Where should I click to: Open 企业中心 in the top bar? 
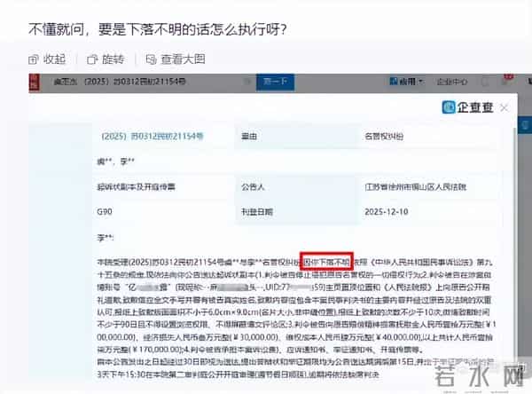pos(452,82)
